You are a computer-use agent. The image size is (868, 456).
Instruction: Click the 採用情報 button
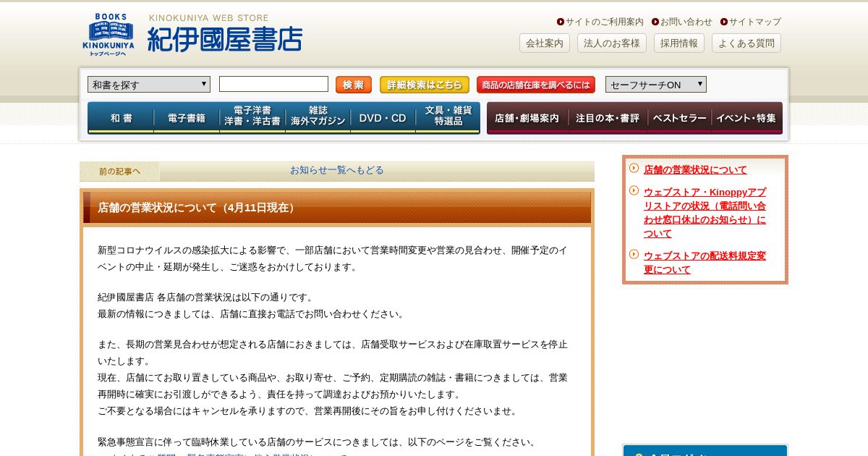[679, 43]
